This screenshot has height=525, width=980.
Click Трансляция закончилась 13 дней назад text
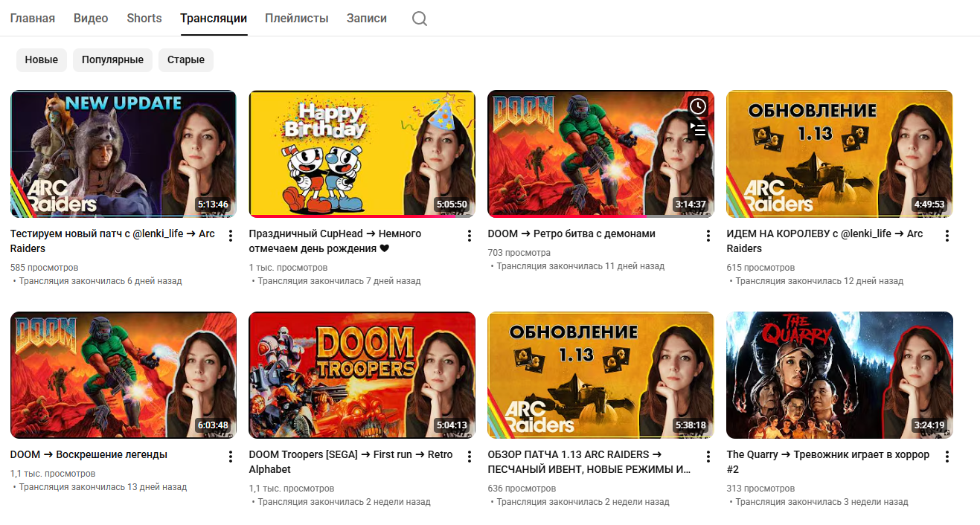[x=103, y=487]
